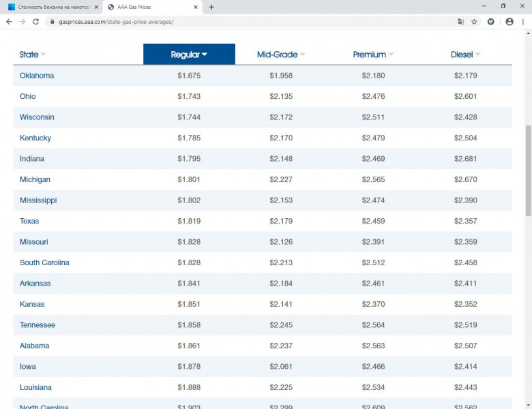Close the AAA Gas Prices tab
The width and height of the screenshot is (532, 409).
(196, 7)
